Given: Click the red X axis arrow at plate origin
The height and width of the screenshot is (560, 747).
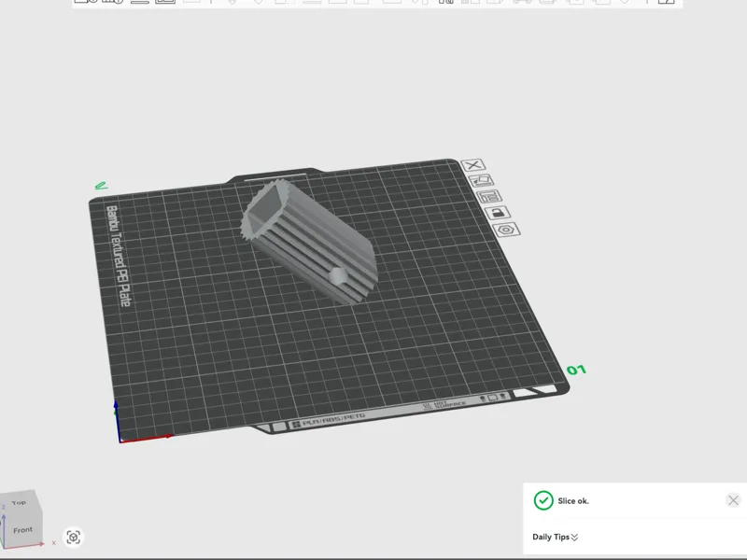Looking at the screenshot, I should click(147, 439).
